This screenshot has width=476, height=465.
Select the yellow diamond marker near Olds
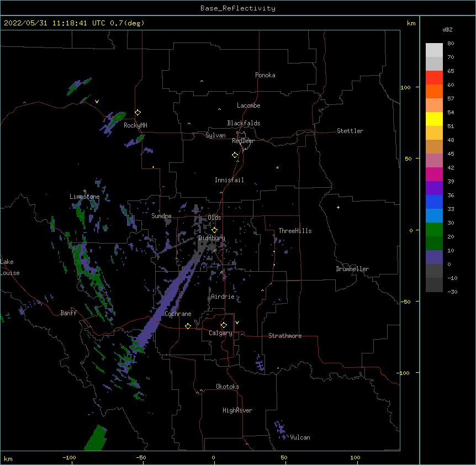click(x=214, y=230)
